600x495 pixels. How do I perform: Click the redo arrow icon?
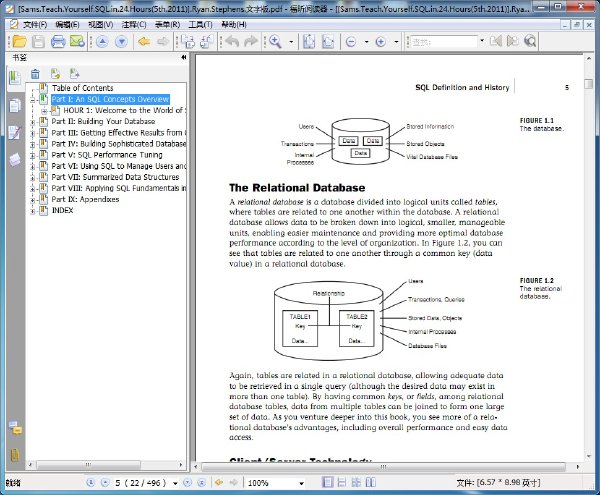[x=251, y=41]
